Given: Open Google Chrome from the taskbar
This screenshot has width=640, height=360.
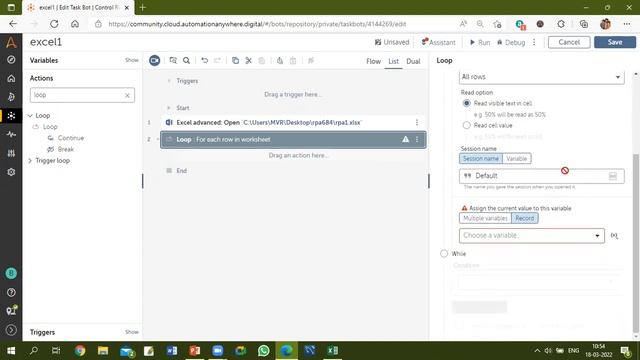Looking at the screenshot, I should [80, 351].
